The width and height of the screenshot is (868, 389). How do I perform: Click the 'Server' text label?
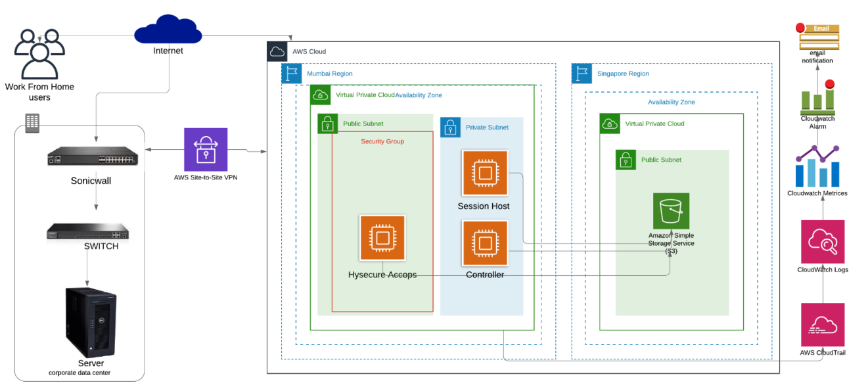pos(91,363)
